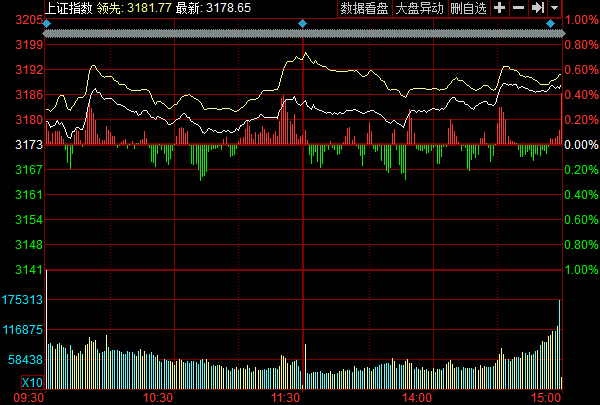600x405 pixels.
Task: Click the X10 volume multiplier label
Action: click(x=32, y=384)
